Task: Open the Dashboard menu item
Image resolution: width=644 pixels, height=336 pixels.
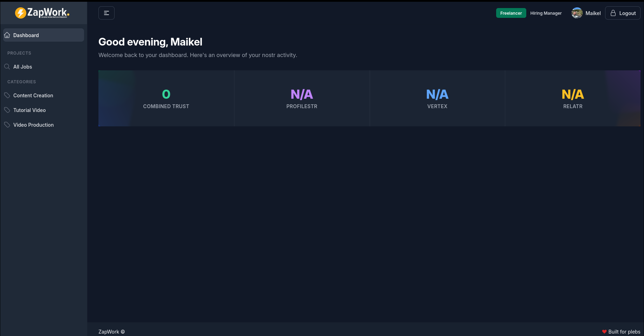Action: 26,35
